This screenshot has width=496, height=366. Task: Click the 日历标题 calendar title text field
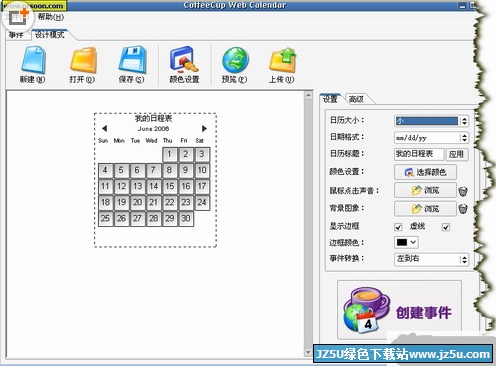pyautogui.click(x=419, y=154)
